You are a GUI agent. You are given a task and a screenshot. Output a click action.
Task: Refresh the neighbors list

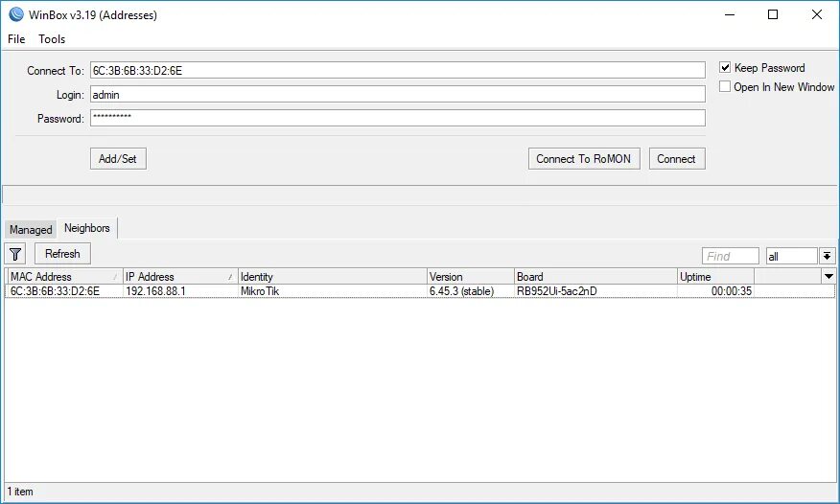62,254
